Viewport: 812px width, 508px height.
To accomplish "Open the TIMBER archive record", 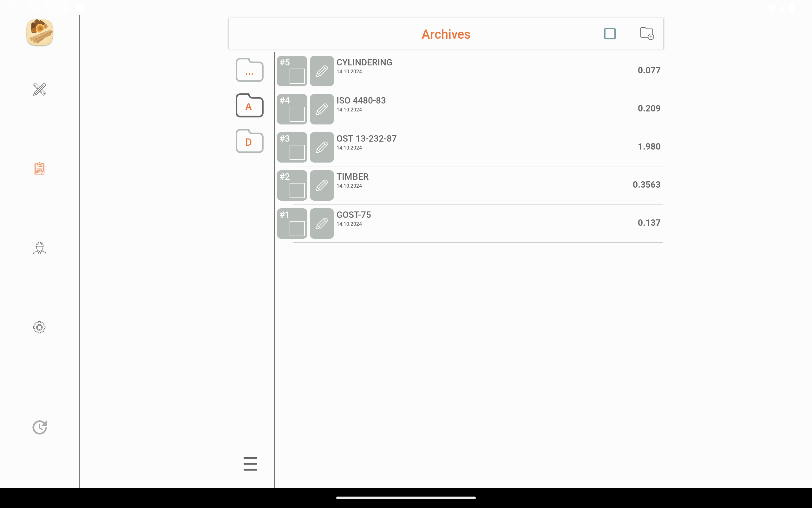I will point(470,185).
